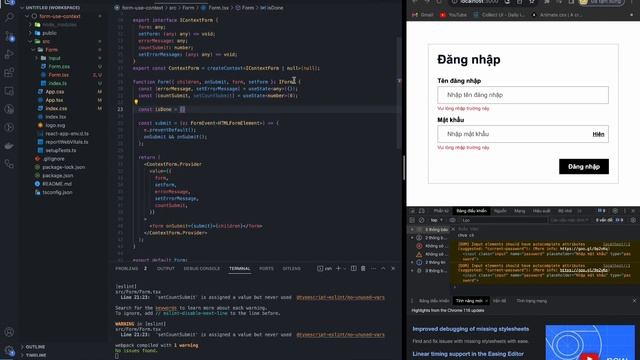Activate DevTools element inspector picker
The image size is (640, 360).
coord(413,211)
